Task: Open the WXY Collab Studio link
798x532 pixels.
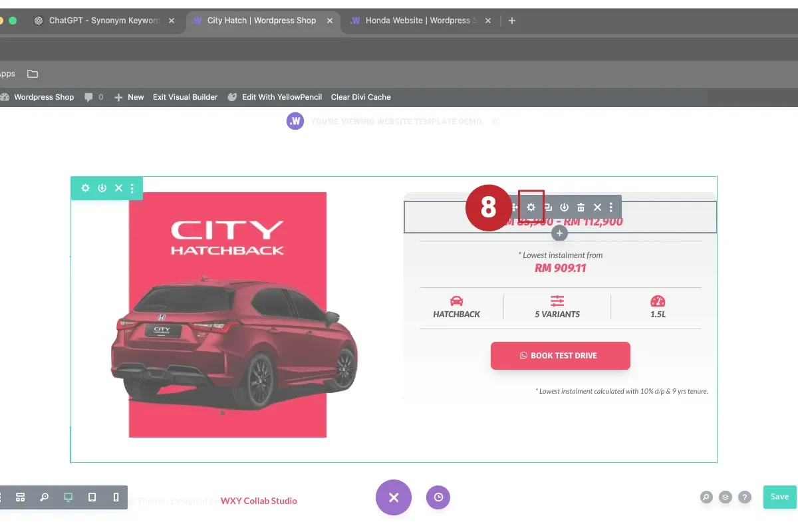Action: pos(259,501)
